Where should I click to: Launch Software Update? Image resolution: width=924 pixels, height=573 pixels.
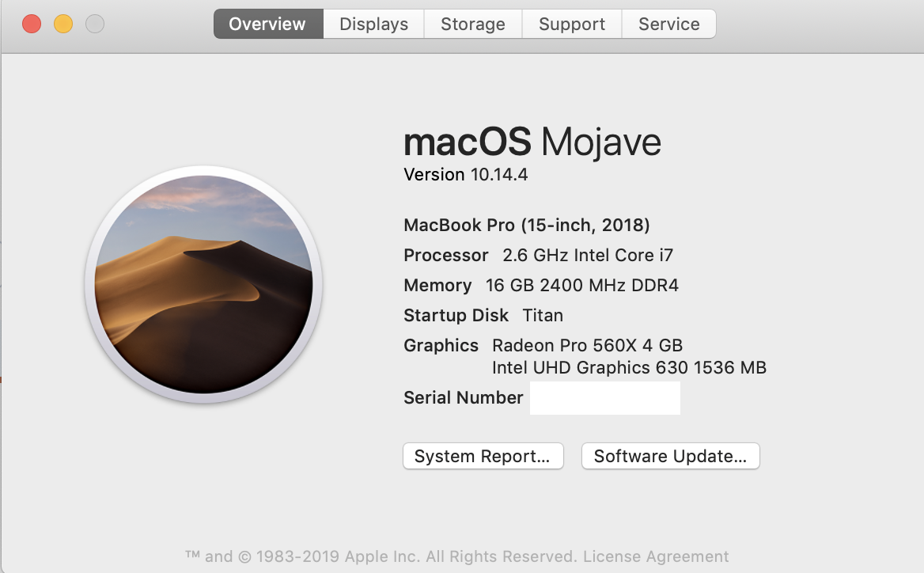(671, 457)
